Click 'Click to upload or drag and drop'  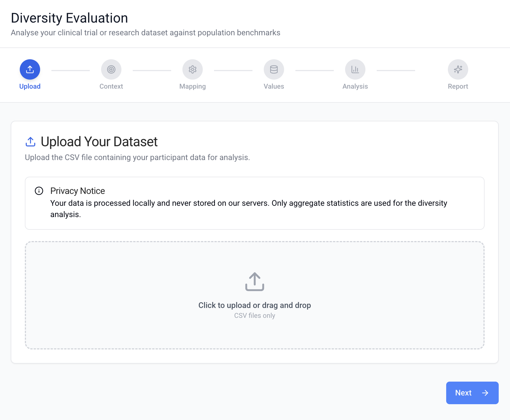(x=255, y=305)
